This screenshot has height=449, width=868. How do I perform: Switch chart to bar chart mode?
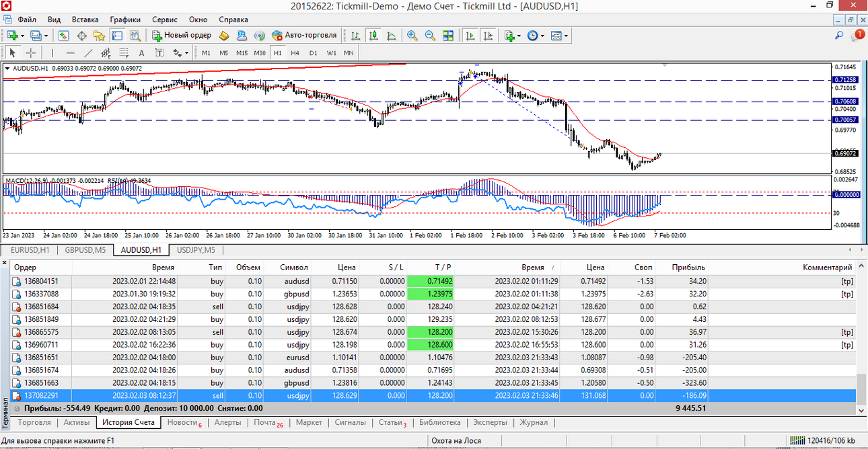tap(356, 35)
